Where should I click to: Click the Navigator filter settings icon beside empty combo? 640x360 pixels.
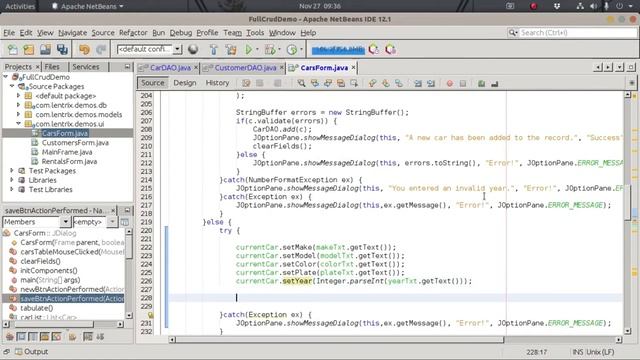[124, 222]
